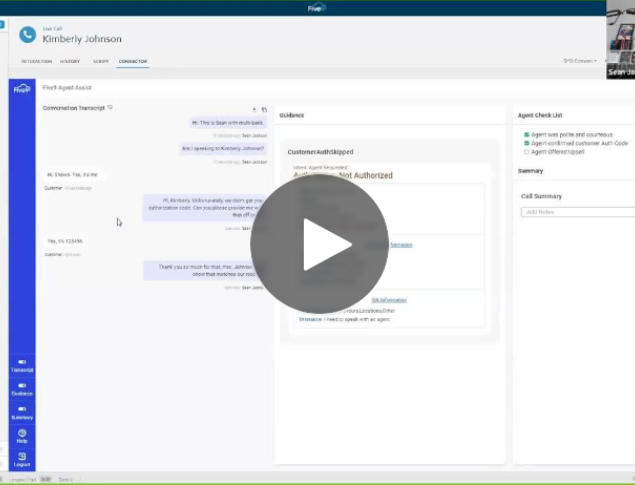Click the copy transcript icon
The height and width of the screenshot is (485, 635).
pos(264,109)
